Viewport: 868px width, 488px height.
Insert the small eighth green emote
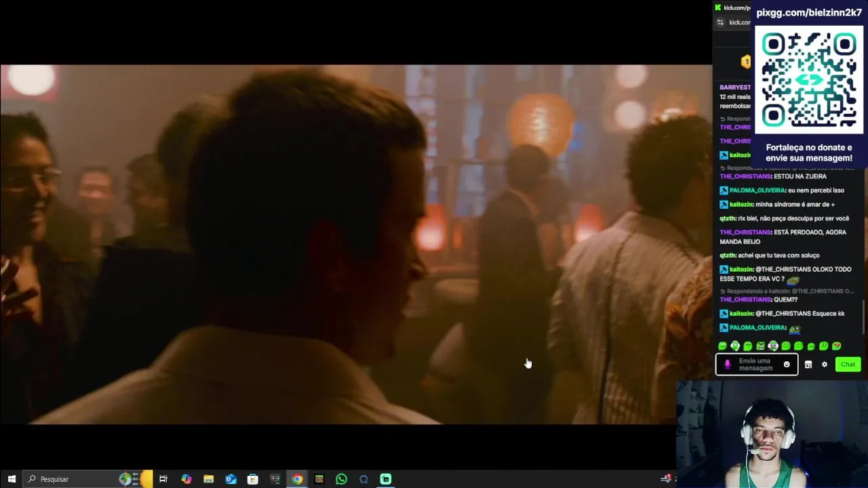811,346
